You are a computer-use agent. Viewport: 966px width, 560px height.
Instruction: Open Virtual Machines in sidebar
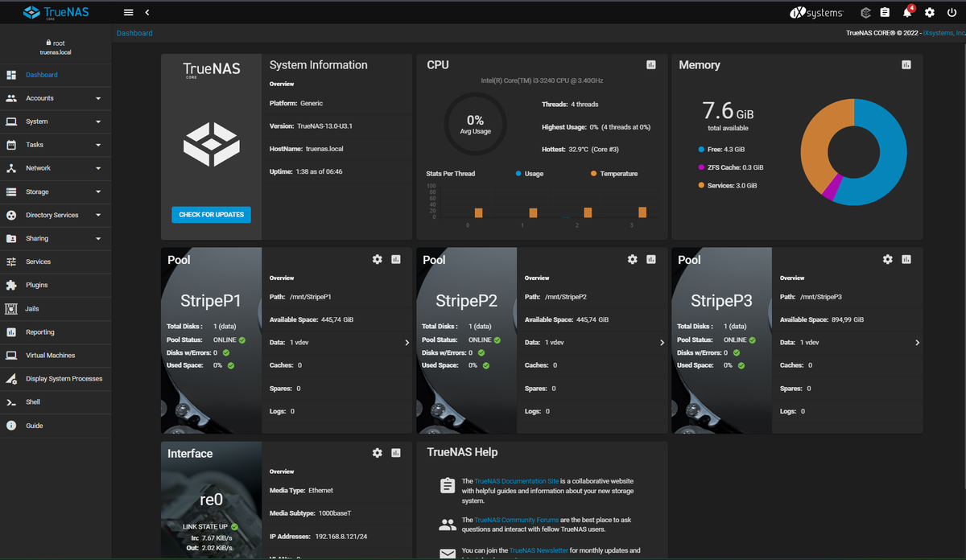56,355
